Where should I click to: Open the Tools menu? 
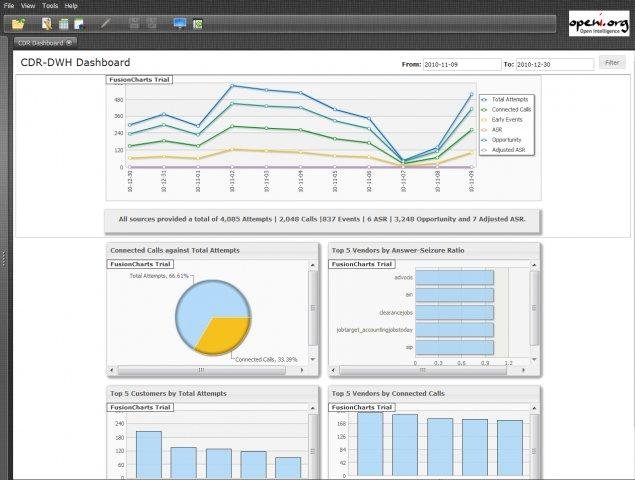[50, 6]
